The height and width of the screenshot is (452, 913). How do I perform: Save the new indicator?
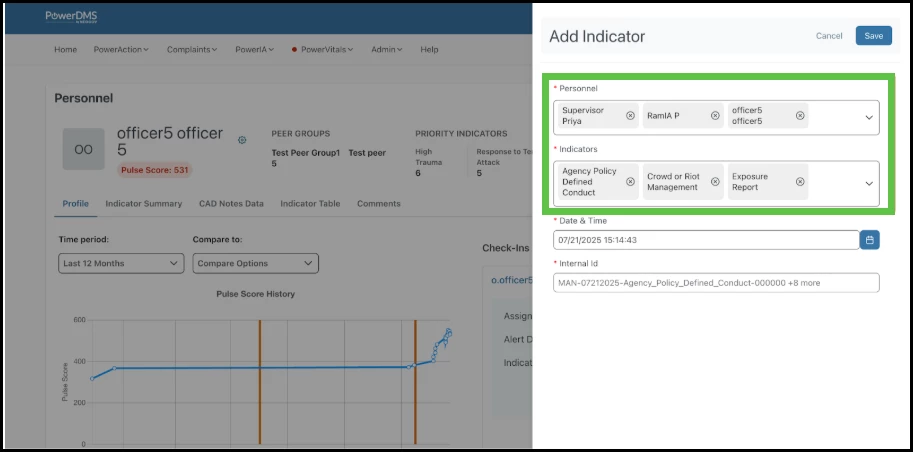873,36
